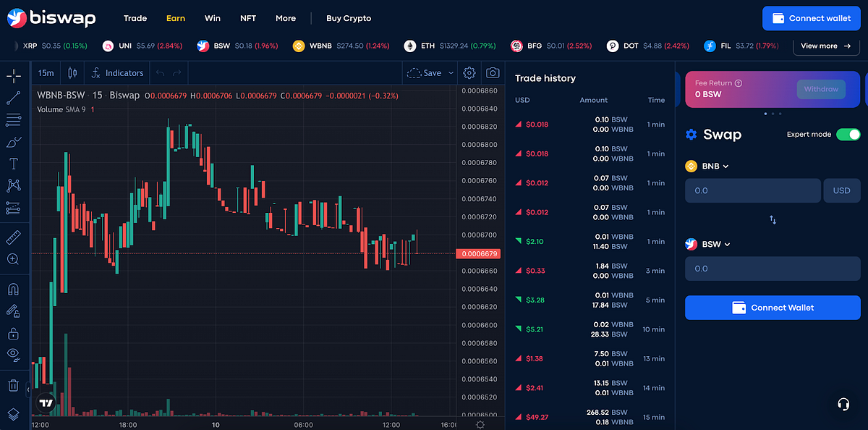Open swap settings gear beside Swap
This screenshot has width=868, height=430.
(x=691, y=135)
